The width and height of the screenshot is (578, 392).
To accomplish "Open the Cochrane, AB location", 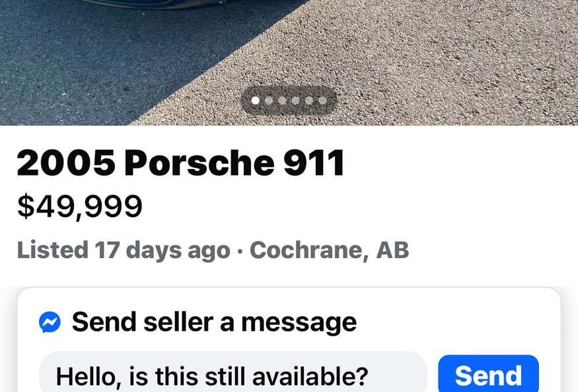I will [329, 250].
